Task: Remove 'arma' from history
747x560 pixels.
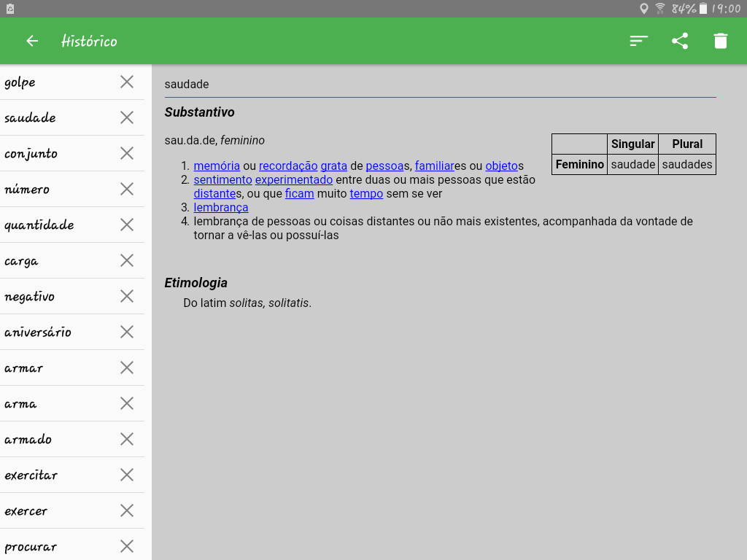Action: (x=127, y=403)
